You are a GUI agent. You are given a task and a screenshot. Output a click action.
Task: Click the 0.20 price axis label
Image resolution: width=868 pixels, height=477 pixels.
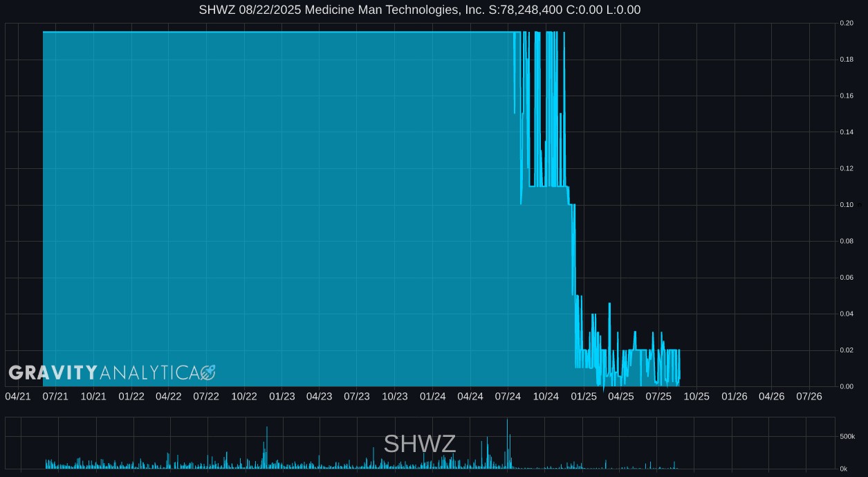pos(847,24)
